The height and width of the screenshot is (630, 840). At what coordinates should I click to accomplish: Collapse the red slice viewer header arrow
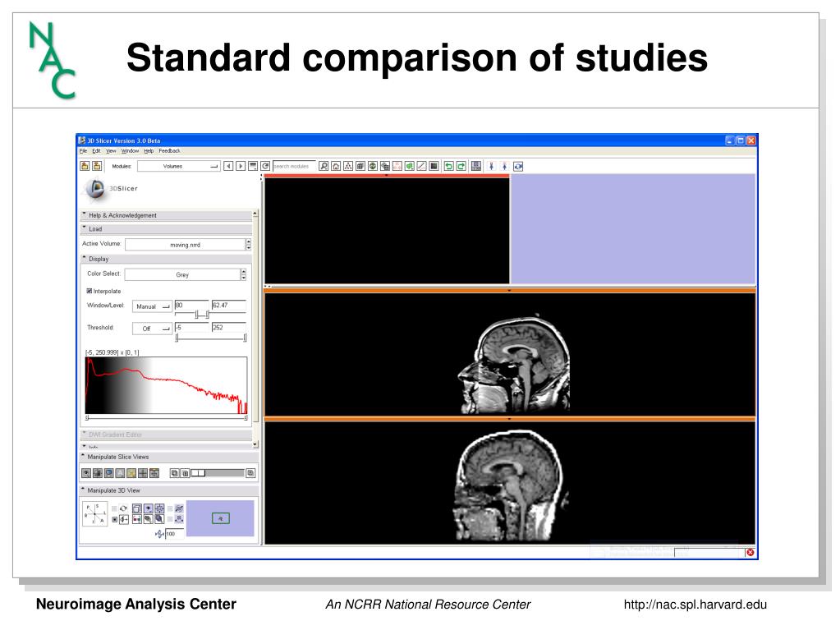click(386, 175)
